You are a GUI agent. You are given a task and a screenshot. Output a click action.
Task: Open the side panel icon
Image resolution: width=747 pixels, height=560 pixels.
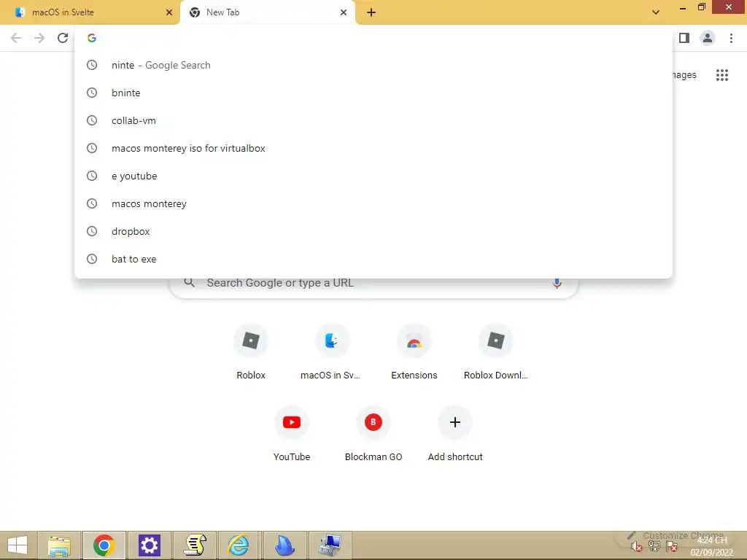point(684,38)
